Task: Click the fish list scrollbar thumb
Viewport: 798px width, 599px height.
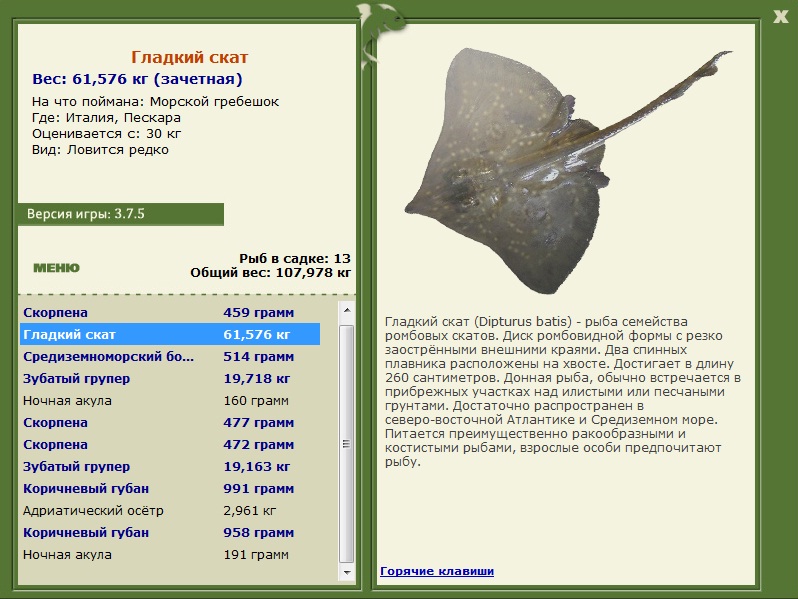Action: point(347,444)
